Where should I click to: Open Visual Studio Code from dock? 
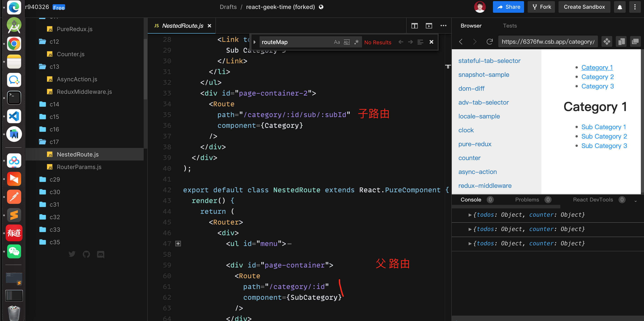click(14, 116)
